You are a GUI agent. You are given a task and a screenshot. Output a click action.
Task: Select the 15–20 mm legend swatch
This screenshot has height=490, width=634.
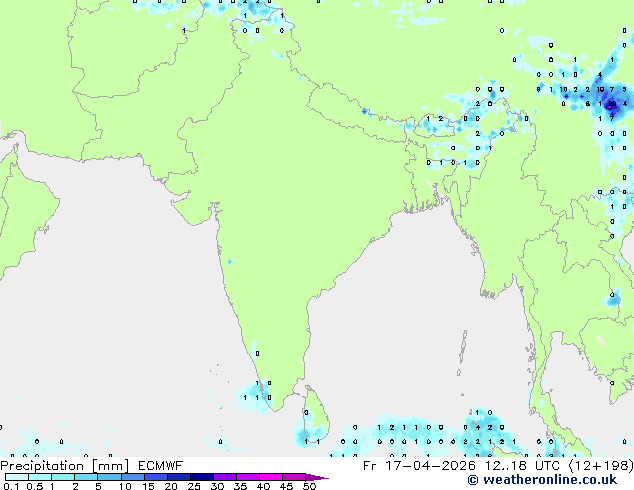point(156,477)
